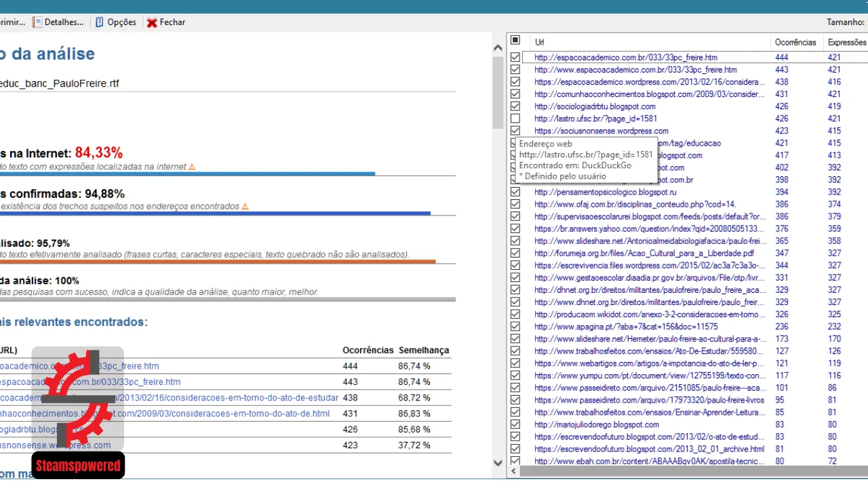Uncheck the forumeja.org.br row checkbox
868x488 pixels.
tap(515, 253)
